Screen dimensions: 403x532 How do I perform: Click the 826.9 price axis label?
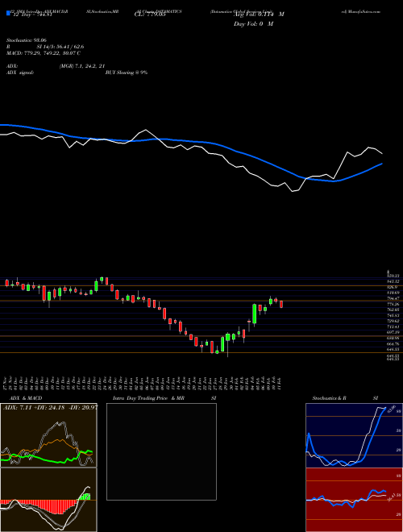click(x=393, y=287)
